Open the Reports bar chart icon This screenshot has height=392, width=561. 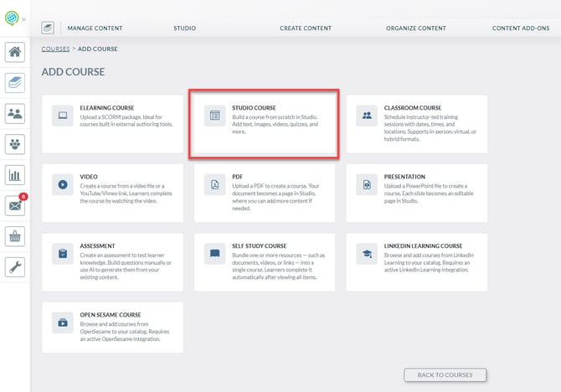coord(15,175)
